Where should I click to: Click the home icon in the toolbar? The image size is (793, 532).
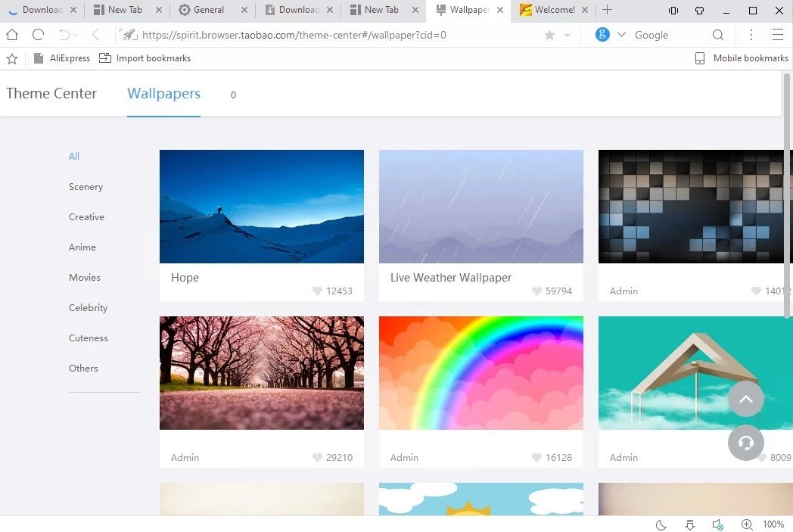point(12,35)
